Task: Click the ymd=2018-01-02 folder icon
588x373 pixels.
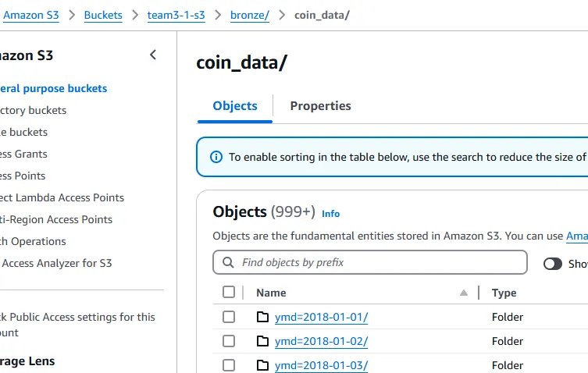Action: pyautogui.click(x=262, y=341)
